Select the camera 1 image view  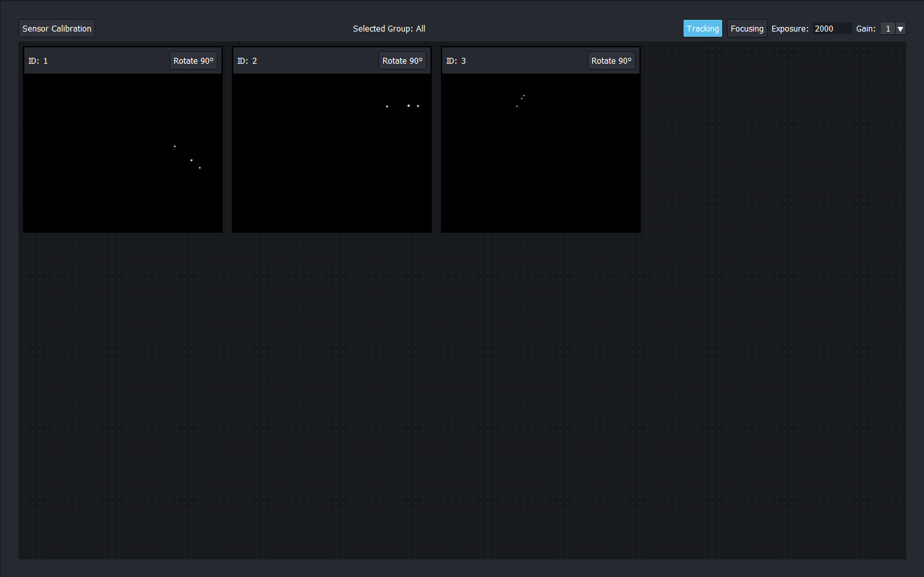tap(123, 152)
